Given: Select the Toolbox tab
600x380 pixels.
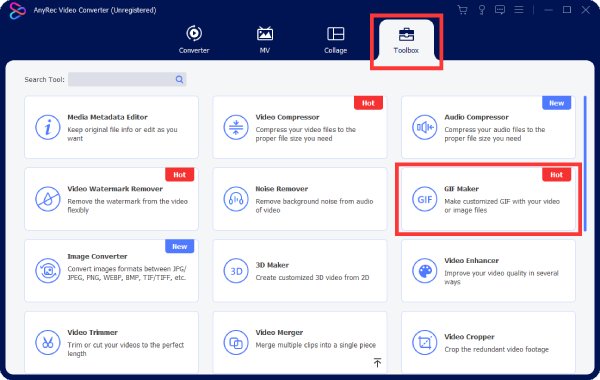Looking at the screenshot, I should point(406,39).
